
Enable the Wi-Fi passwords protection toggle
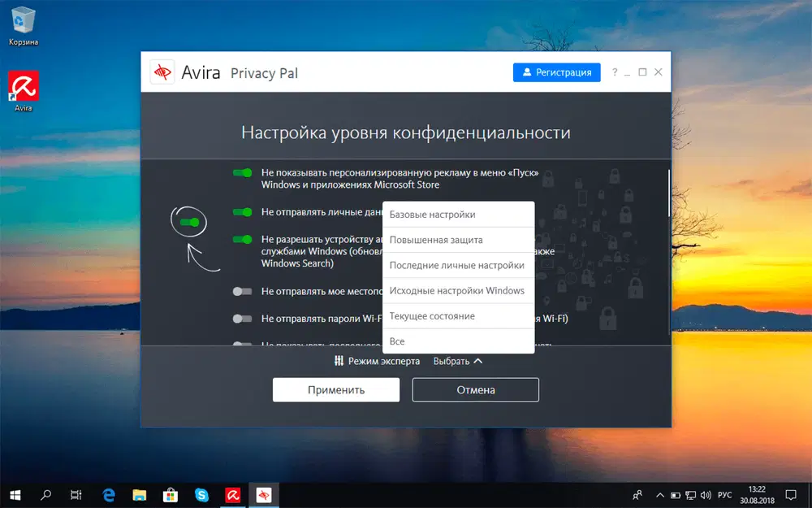click(242, 318)
